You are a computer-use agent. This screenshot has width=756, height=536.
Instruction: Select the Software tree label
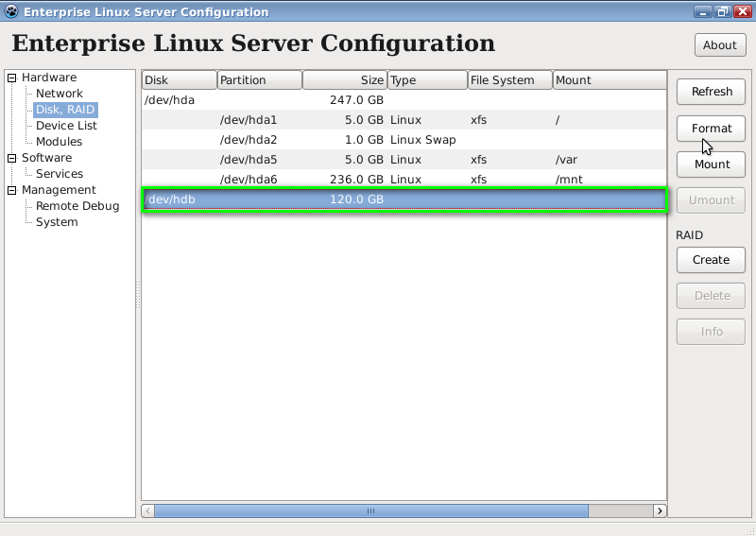(46, 157)
